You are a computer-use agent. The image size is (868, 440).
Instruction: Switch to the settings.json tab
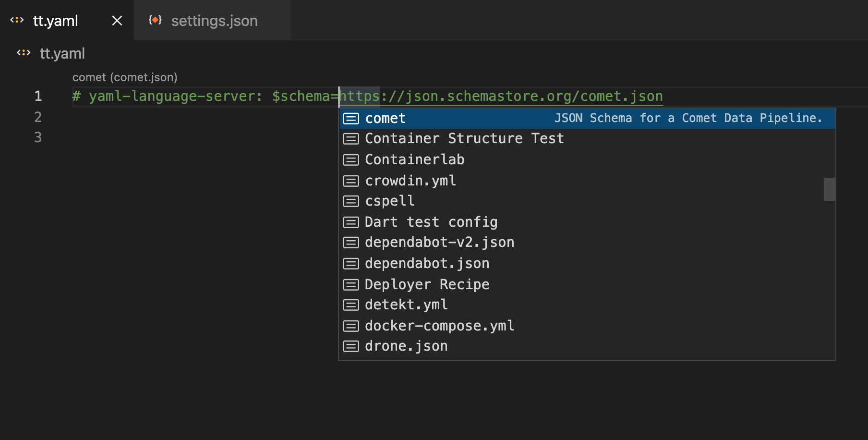pos(214,21)
